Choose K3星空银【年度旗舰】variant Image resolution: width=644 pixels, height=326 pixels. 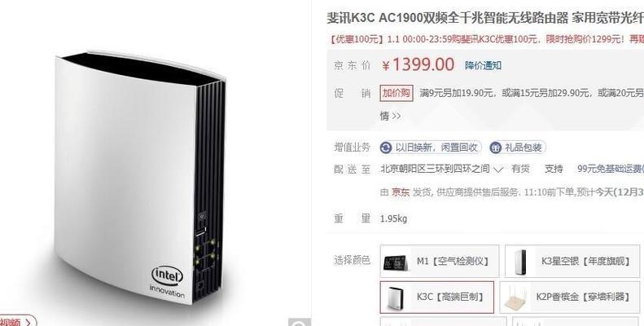[x=572, y=261]
